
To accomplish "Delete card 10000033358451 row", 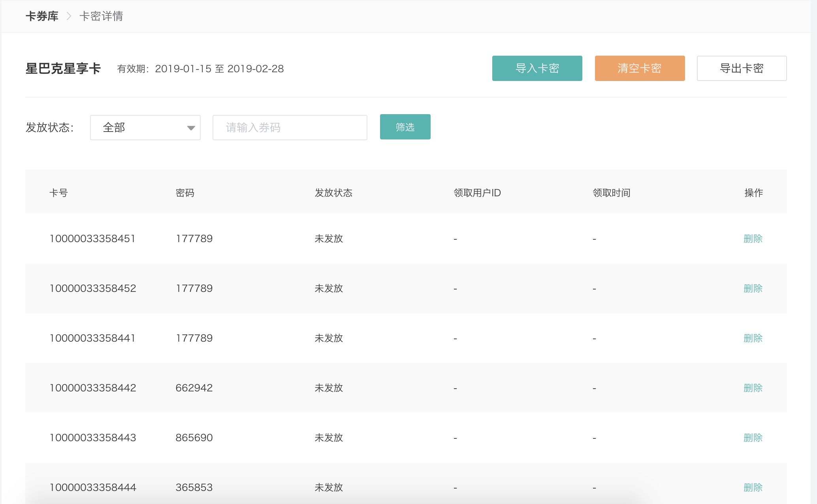I will (x=753, y=239).
